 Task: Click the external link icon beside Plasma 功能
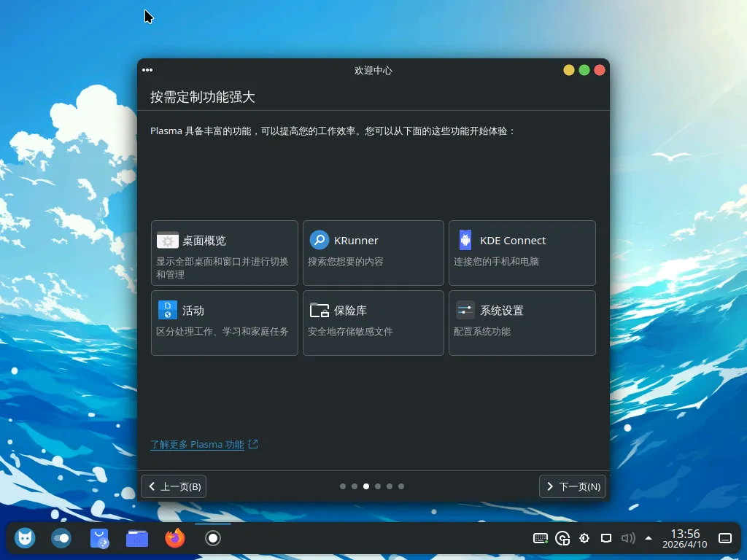[x=253, y=444]
